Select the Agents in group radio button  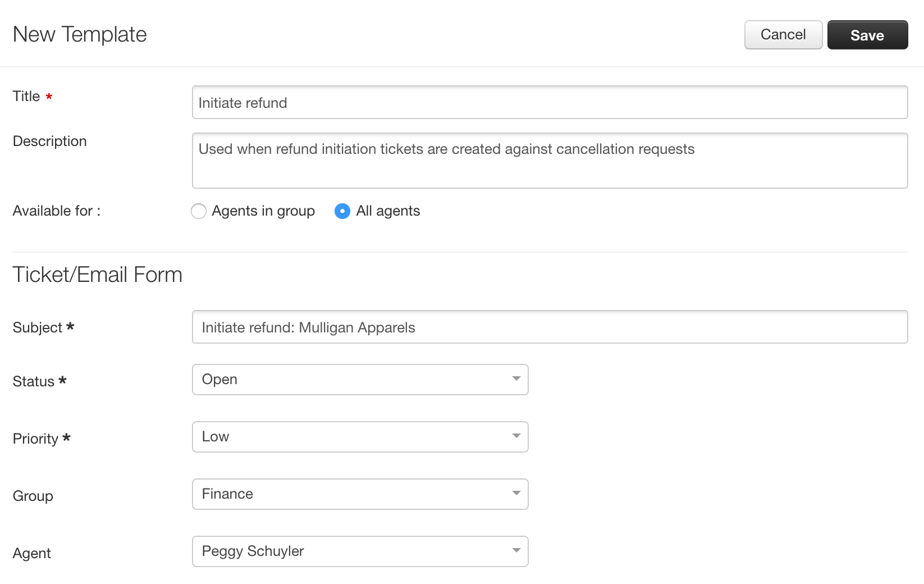pos(199,211)
